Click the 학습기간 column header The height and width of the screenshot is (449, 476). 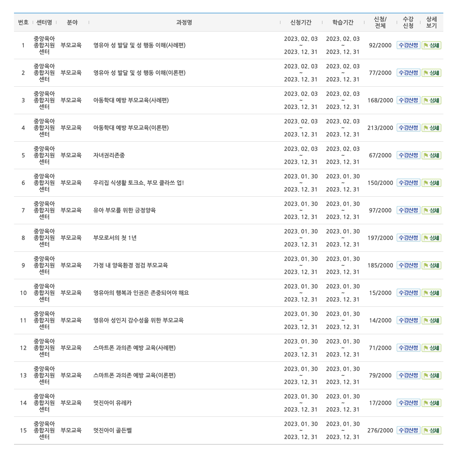343,23
